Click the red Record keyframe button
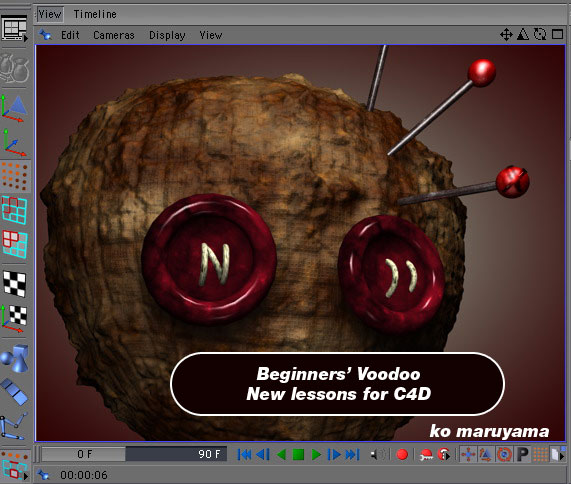571x484 pixels. [402, 455]
